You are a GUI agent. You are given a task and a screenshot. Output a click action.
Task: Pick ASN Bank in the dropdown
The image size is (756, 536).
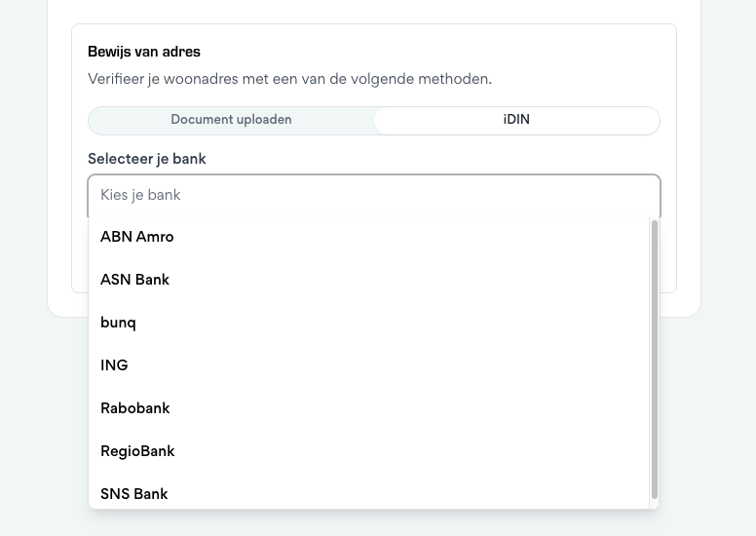pyautogui.click(x=135, y=280)
